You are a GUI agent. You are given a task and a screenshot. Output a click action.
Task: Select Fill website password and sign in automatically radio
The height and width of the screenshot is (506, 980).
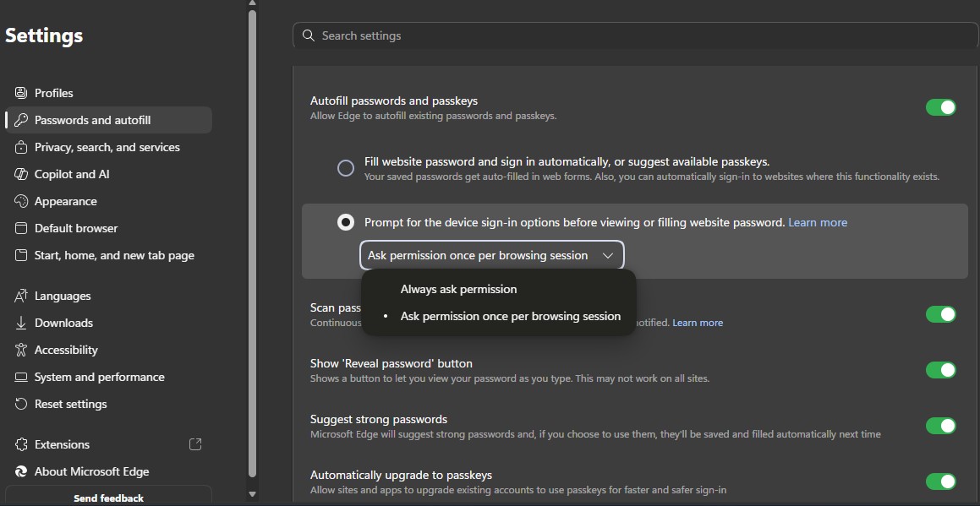click(x=346, y=168)
